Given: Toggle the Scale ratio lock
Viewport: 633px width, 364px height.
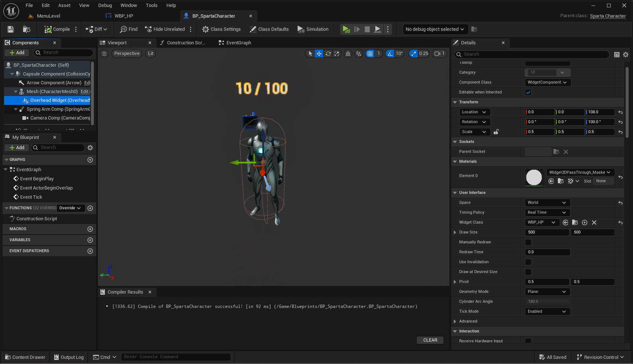Looking at the screenshot, I should (496, 132).
